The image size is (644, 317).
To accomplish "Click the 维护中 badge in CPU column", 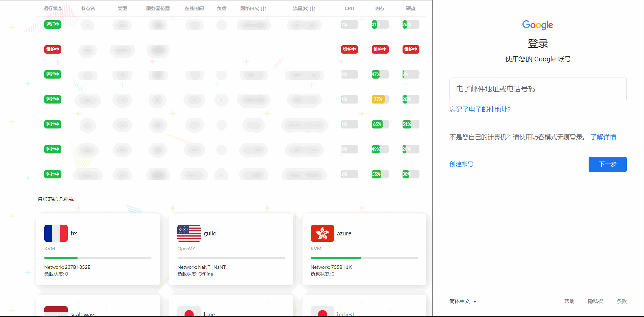I will pyautogui.click(x=349, y=49).
